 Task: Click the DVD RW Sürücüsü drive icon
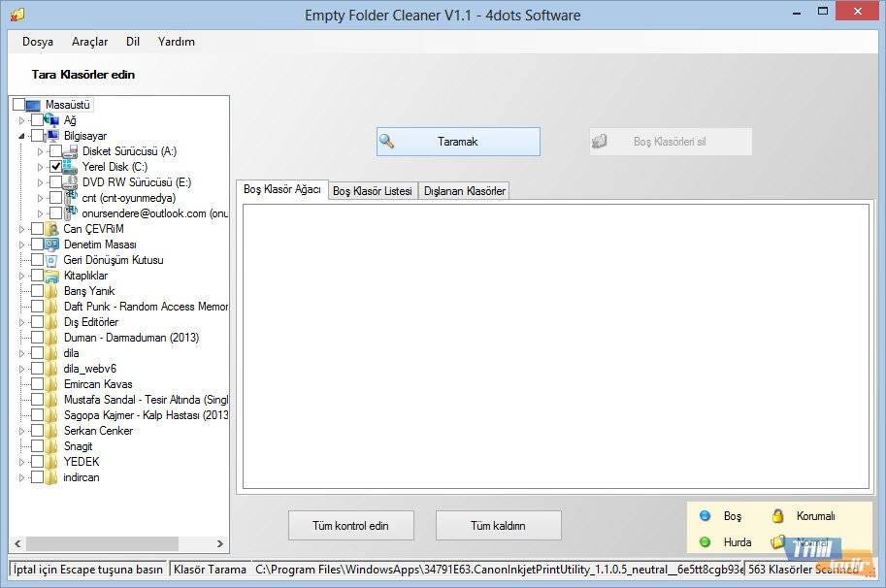click(71, 182)
